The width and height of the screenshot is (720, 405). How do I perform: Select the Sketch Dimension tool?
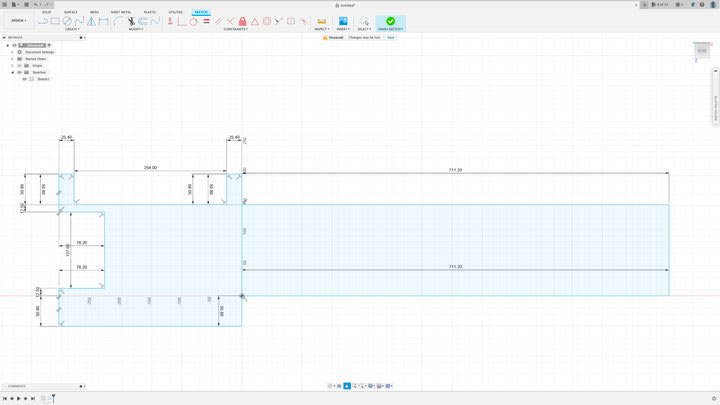pyautogui.click(x=104, y=21)
